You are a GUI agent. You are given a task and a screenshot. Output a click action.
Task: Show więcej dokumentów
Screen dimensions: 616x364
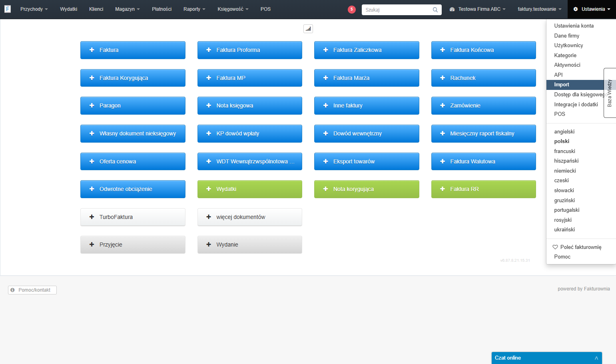point(250,217)
